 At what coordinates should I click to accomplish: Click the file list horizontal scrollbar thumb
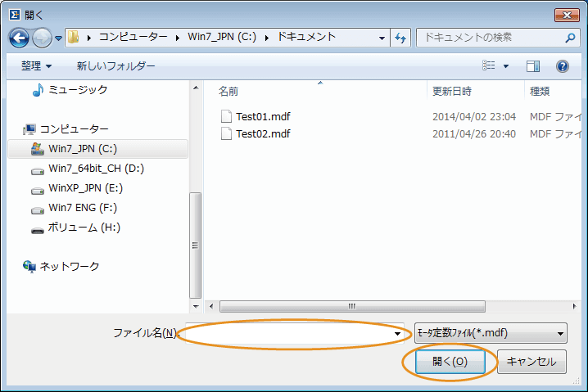(x=352, y=307)
